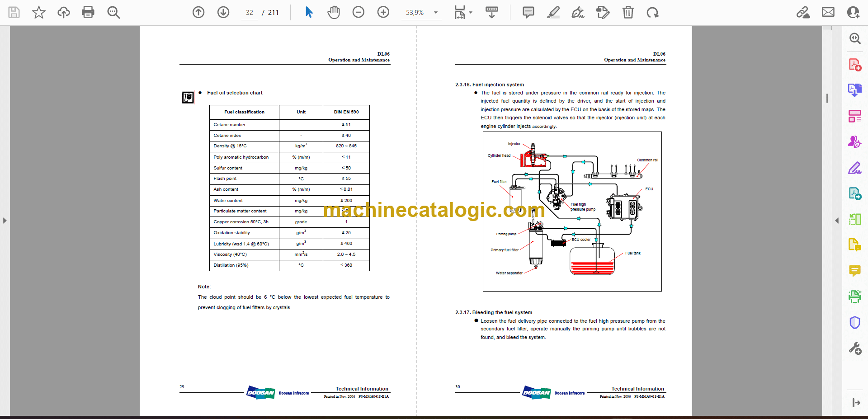Delete with the trash can icon
Viewport: 868px width, 419px height.
point(628,12)
